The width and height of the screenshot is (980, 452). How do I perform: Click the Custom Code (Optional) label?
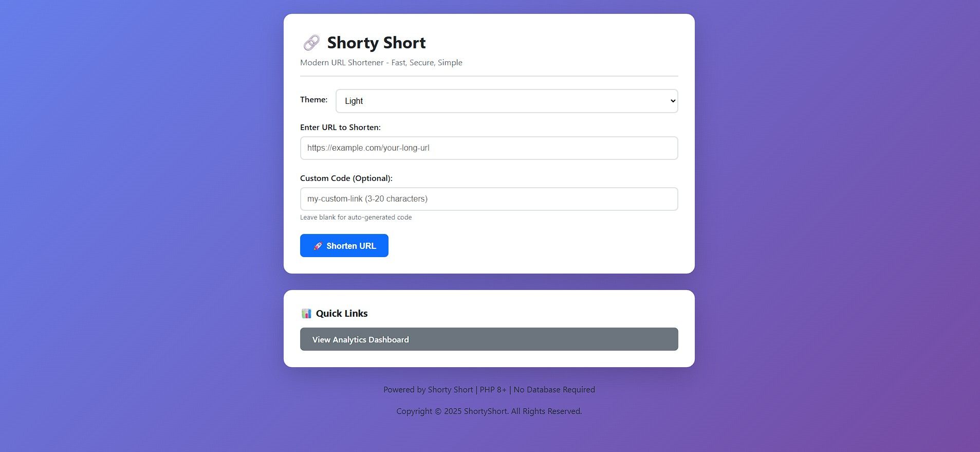(x=346, y=178)
